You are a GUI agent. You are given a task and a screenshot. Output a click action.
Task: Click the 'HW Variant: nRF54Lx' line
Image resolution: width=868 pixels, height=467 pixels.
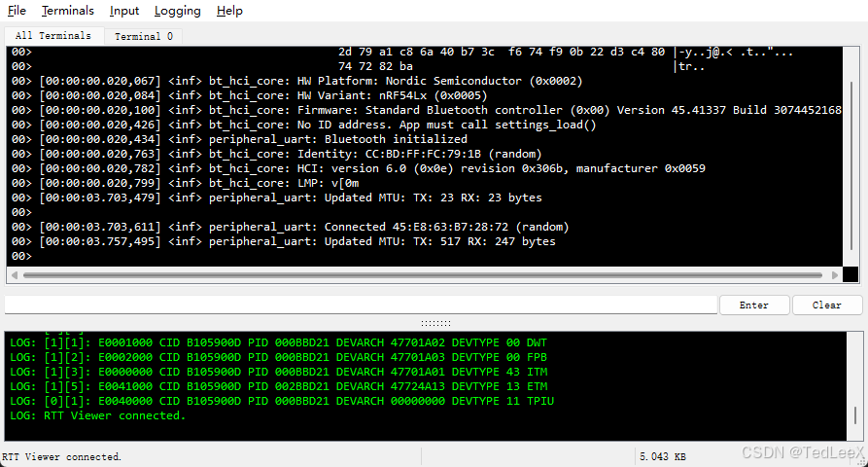(249, 95)
